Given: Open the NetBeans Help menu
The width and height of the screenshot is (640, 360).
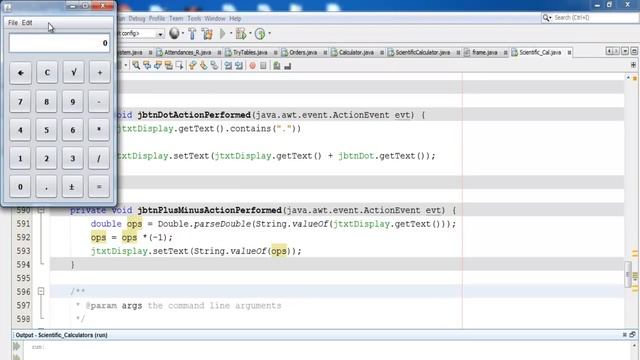Looking at the screenshot, I should [x=235, y=18].
